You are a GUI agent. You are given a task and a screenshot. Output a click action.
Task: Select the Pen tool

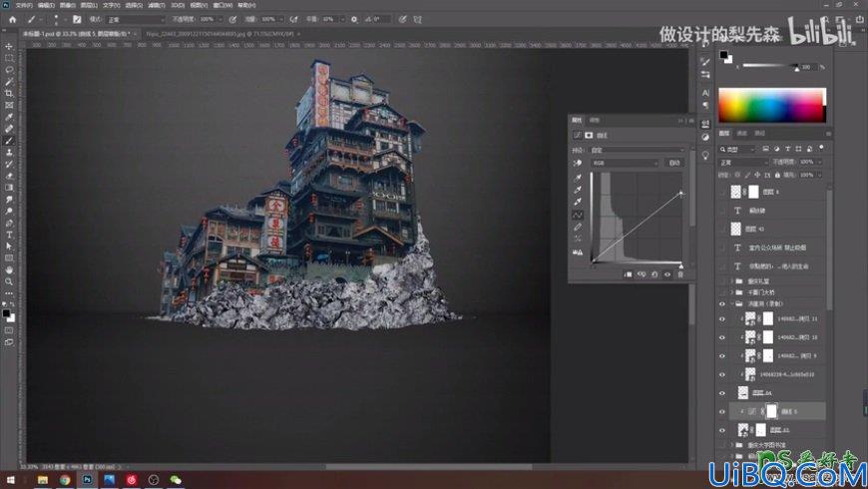[9, 223]
